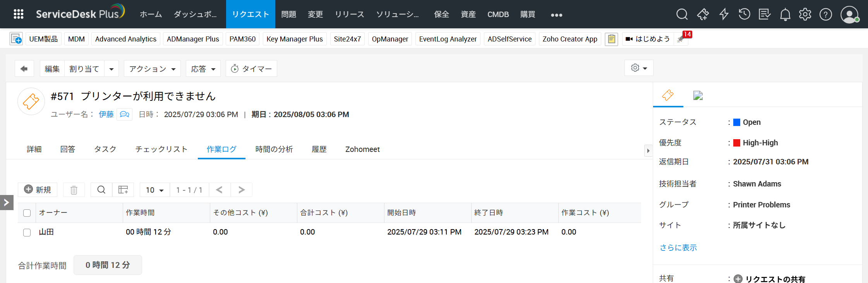Click the recent history clock icon
This screenshot has width=868, height=283.
[744, 15]
